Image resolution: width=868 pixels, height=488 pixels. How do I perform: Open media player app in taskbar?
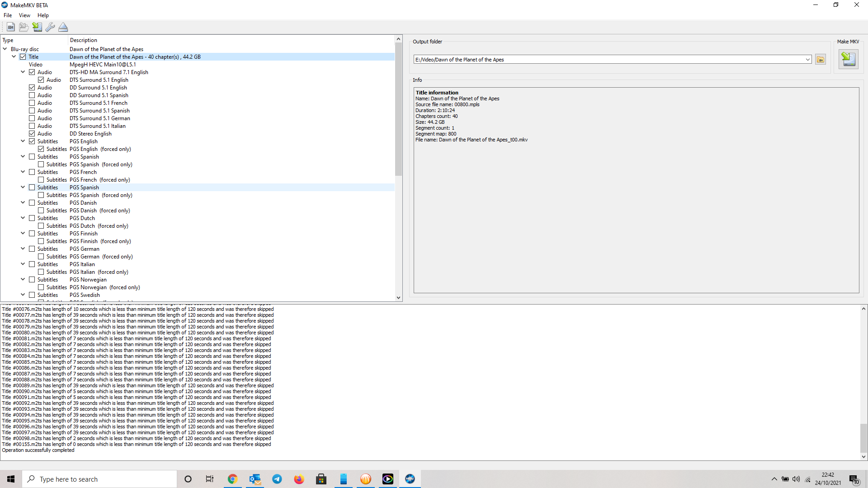[x=388, y=479]
